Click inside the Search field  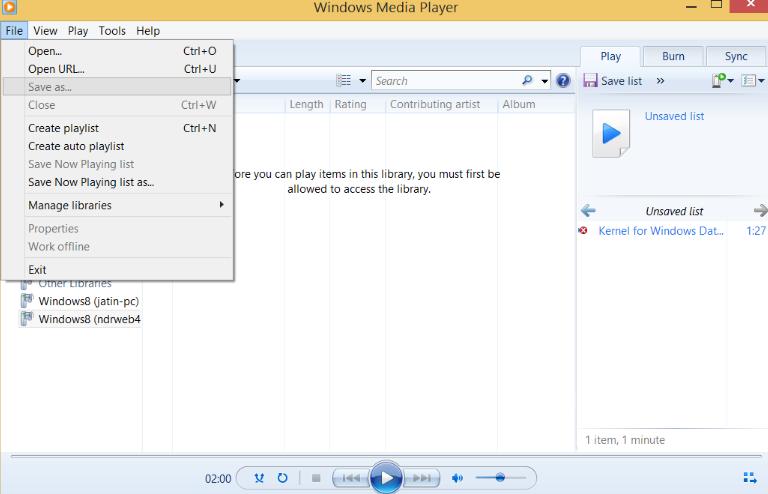point(446,81)
